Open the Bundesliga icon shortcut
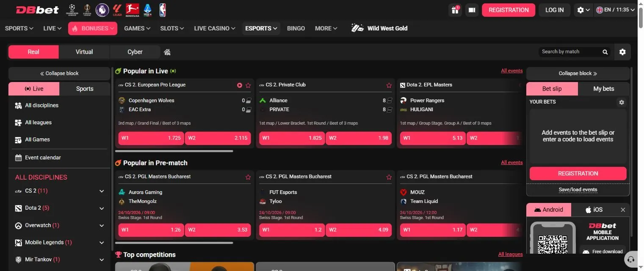This screenshot has height=271, width=644. [x=133, y=10]
